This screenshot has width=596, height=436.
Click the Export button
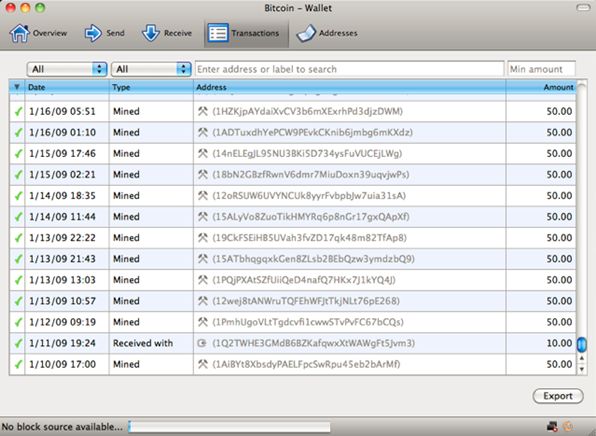558,396
